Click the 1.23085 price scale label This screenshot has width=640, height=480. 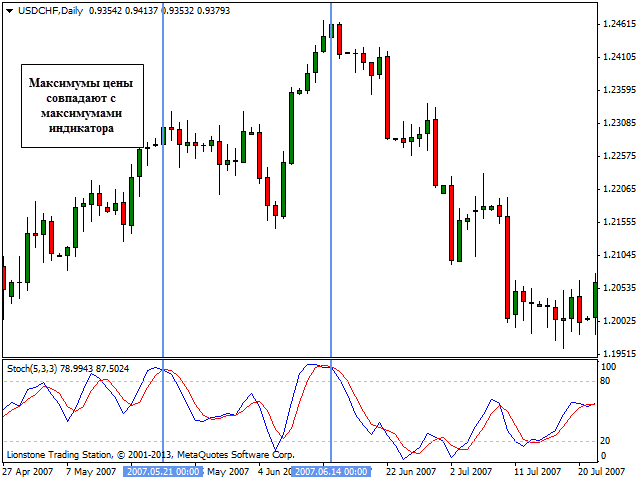pyautogui.click(x=619, y=122)
